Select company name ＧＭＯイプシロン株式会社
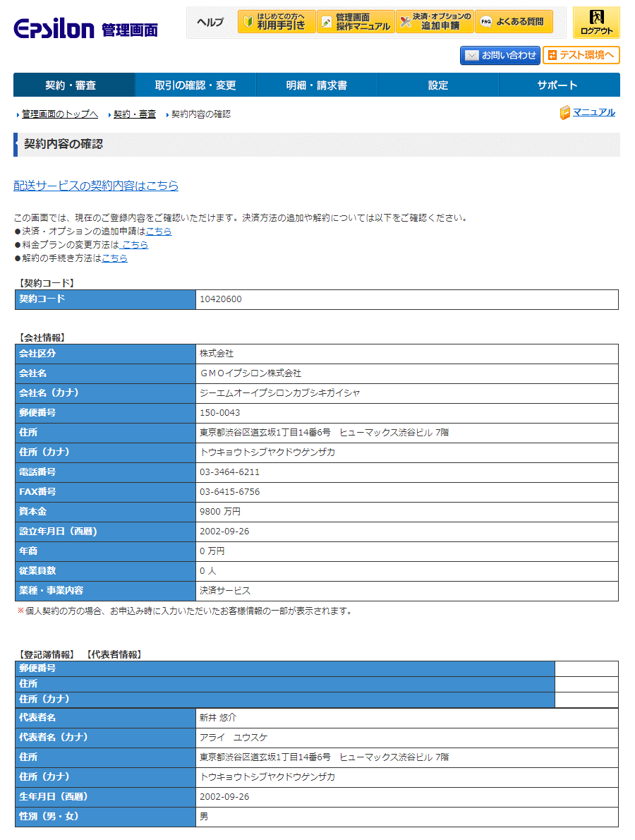 pos(250,373)
